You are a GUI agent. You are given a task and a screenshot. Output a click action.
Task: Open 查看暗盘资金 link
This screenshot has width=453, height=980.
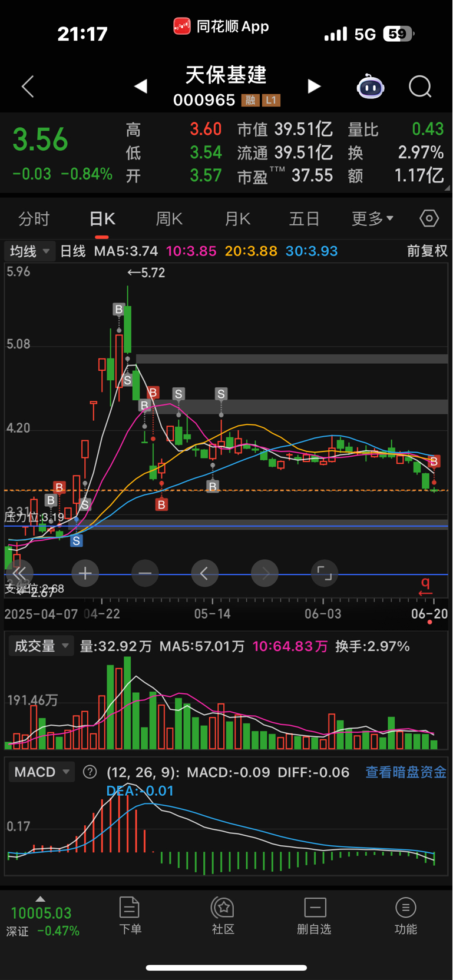pyautogui.click(x=406, y=772)
